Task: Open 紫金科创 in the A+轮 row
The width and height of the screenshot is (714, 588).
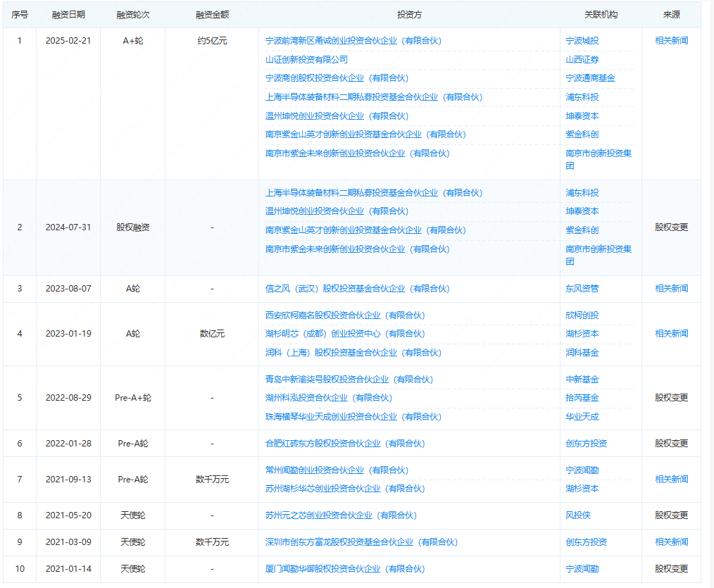Action: (x=582, y=135)
